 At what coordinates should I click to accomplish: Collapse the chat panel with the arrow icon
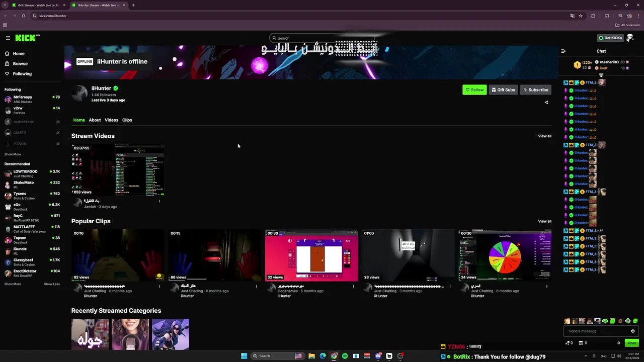(563, 51)
